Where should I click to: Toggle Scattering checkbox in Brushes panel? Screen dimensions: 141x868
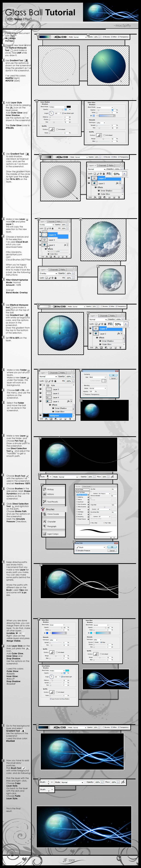77,497
